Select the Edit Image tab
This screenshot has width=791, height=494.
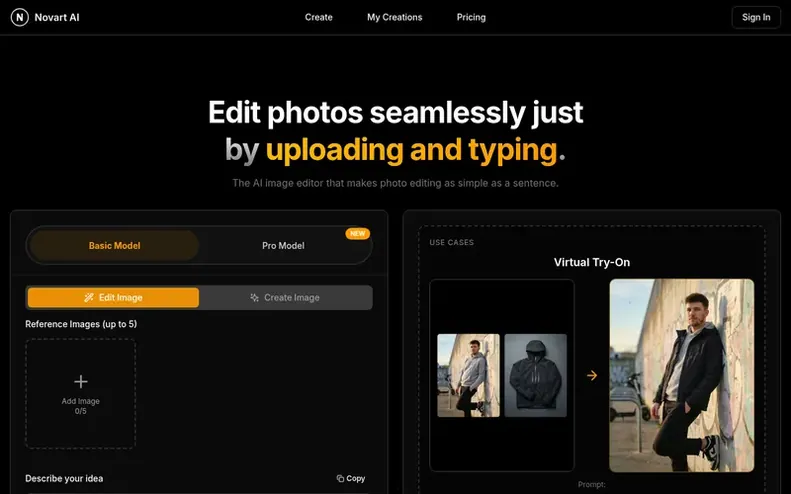(113, 298)
